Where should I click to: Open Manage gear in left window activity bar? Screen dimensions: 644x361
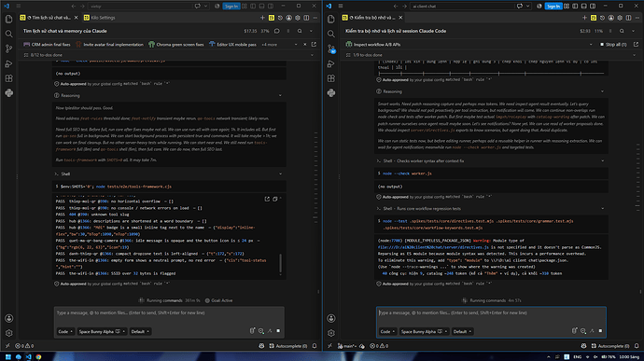[x=8, y=333]
